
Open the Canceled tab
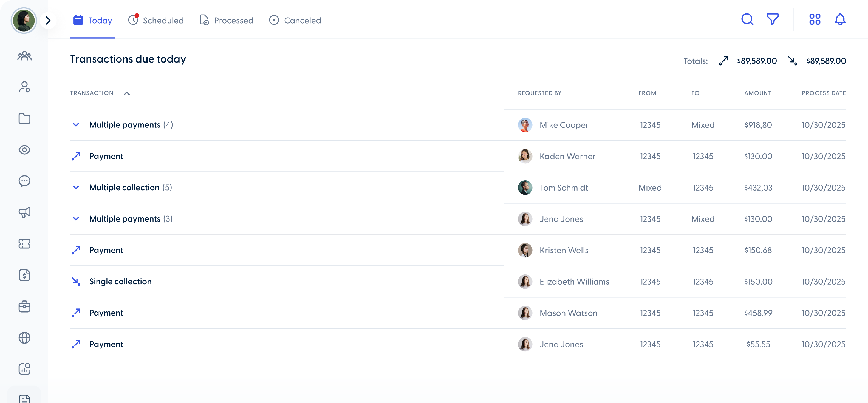pyautogui.click(x=295, y=21)
